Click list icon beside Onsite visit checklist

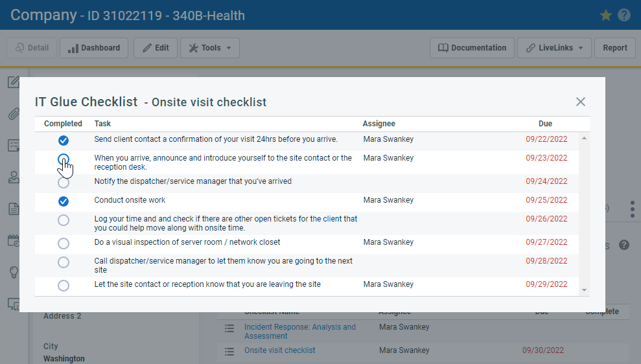(x=229, y=351)
